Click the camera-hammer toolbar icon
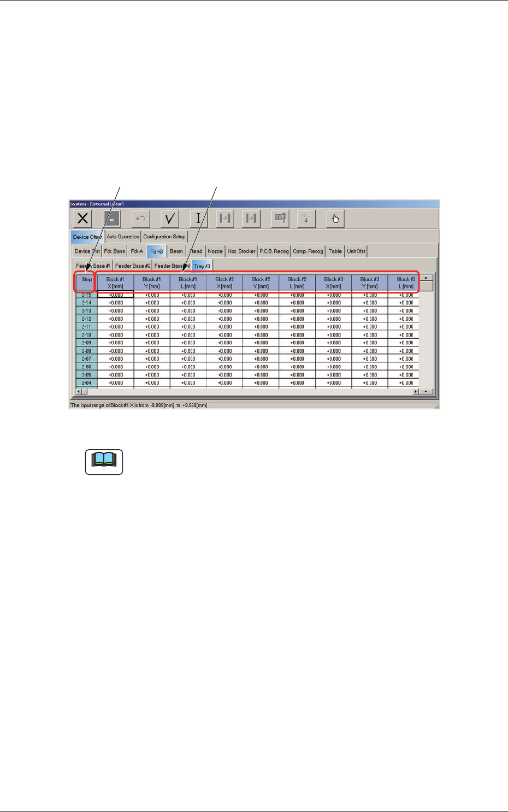 (280, 219)
